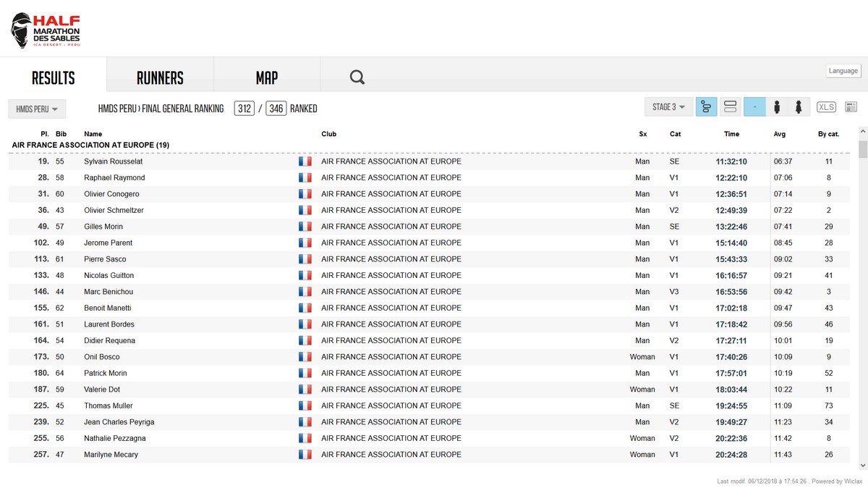Screen dimensions: 868x488
Task: Open runner Marilyne Mecary
Action: [x=111, y=455]
